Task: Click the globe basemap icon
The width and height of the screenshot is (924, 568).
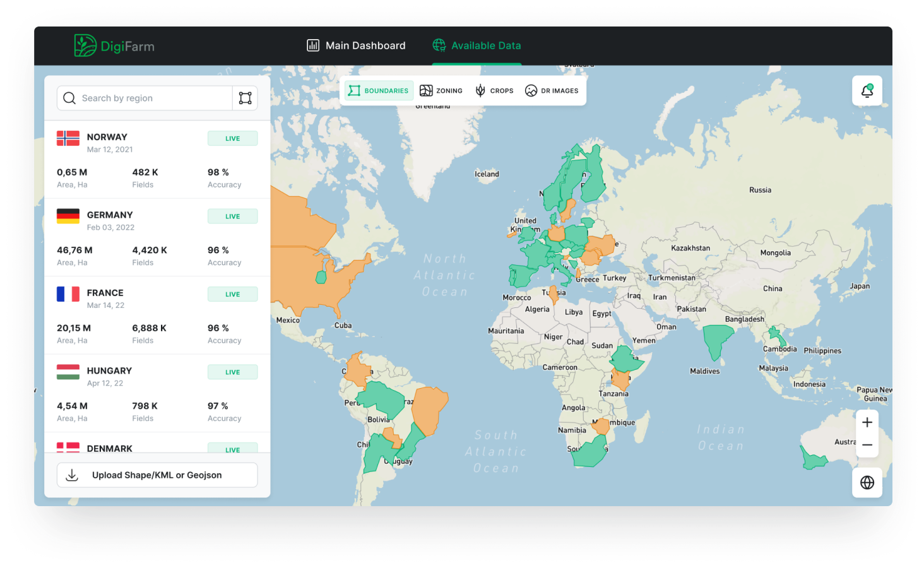Action: [867, 482]
